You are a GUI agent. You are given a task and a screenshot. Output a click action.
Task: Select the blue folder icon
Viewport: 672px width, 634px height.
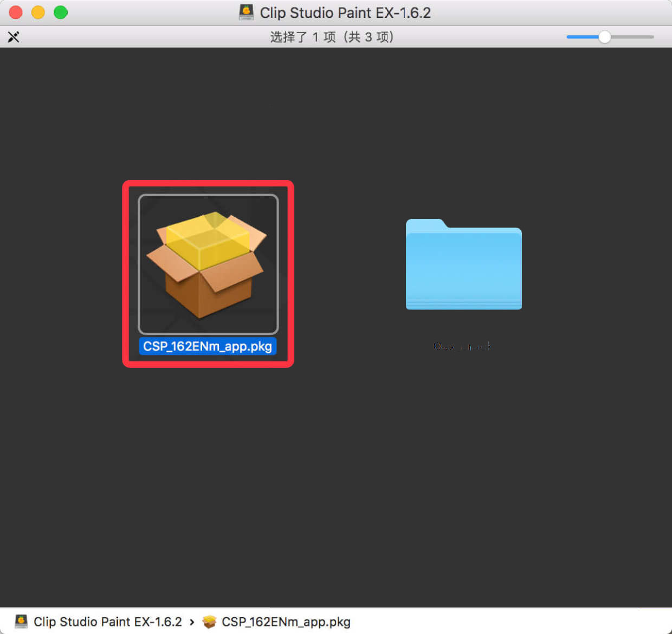[464, 264]
